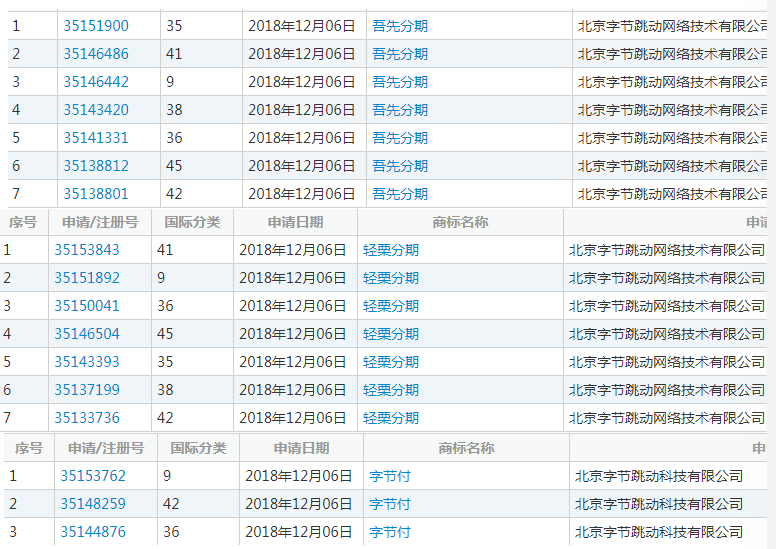Click 吾先分期 trademark in class 36 row
Screen dimensions: 776x549
coord(400,138)
